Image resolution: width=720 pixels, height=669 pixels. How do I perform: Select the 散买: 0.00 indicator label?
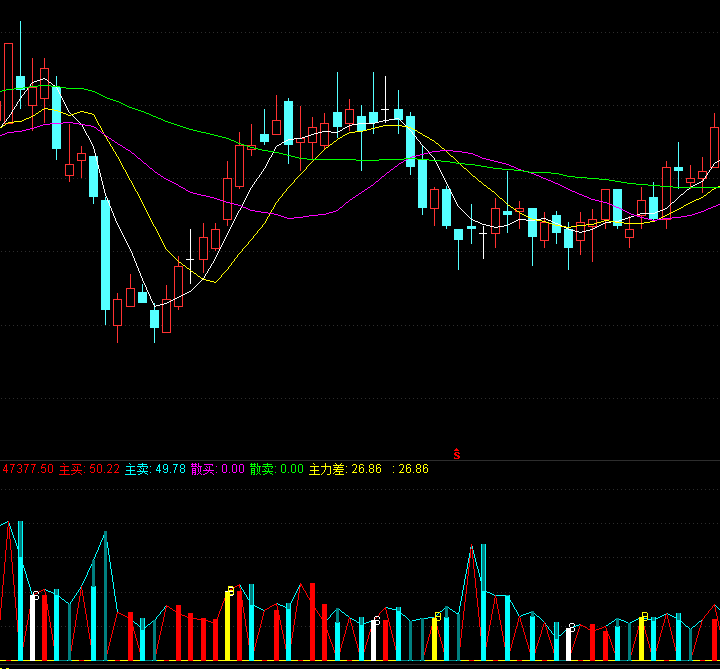pyautogui.click(x=218, y=469)
